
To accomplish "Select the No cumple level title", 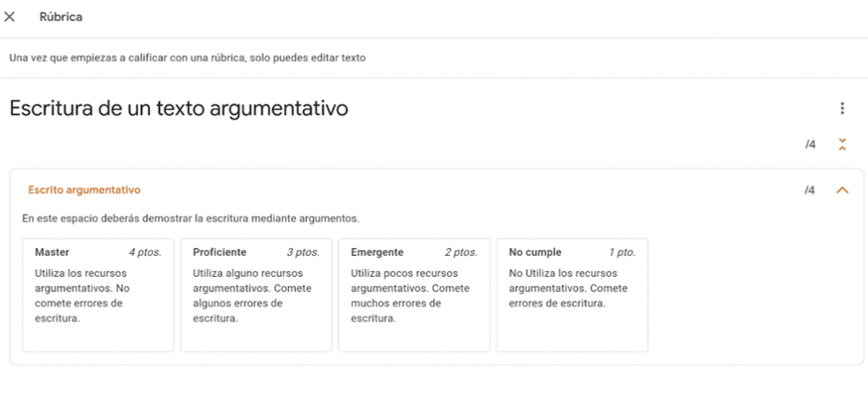I will (x=535, y=252).
